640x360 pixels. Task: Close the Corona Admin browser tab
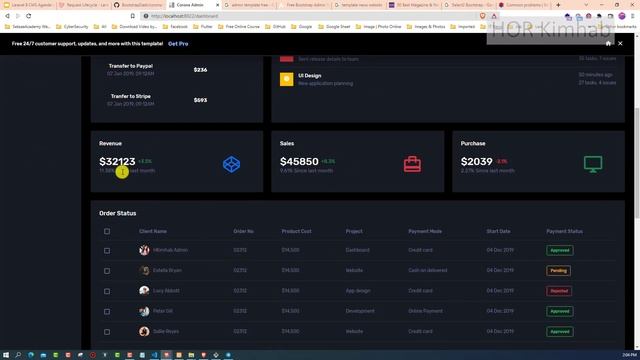tap(217, 5)
